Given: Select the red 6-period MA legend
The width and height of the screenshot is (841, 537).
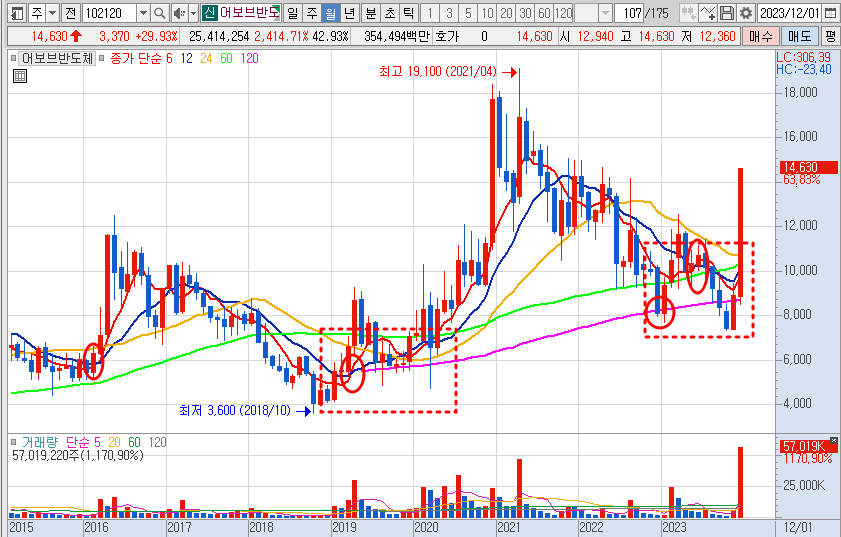Looking at the screenshot, I should click(x=169, y=58).
